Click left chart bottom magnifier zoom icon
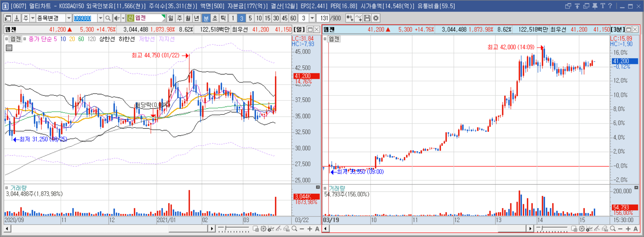This screenshot has width=644, height=237. point(295,229)
